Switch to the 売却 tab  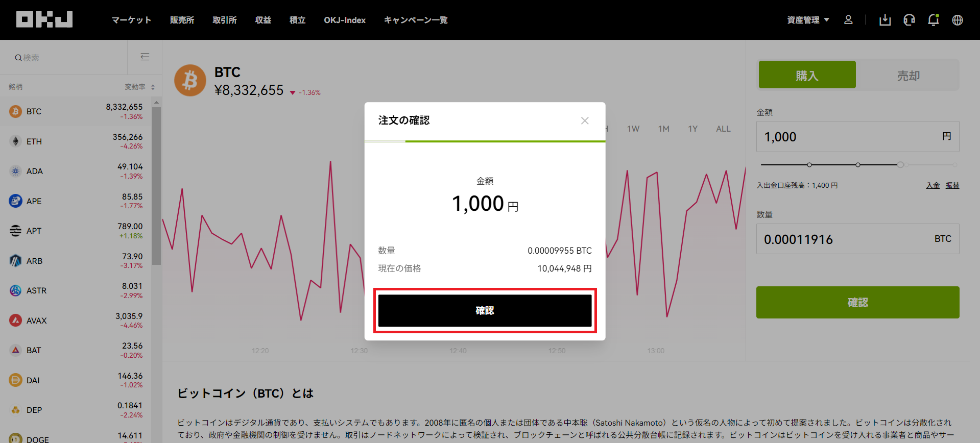908,75
